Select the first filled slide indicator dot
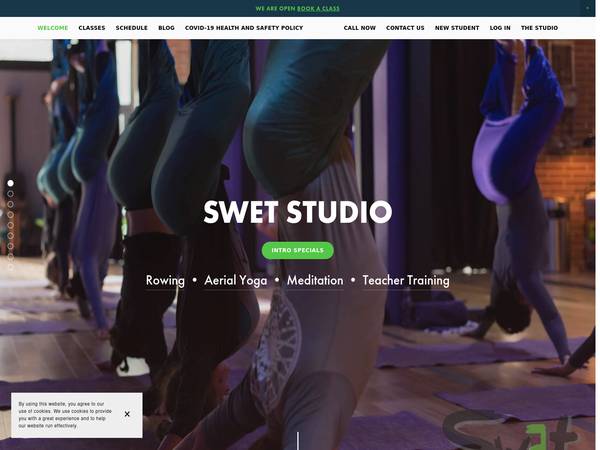Image resolution: width=600 pixels, height=450 pixels. (x=10, y=183)
